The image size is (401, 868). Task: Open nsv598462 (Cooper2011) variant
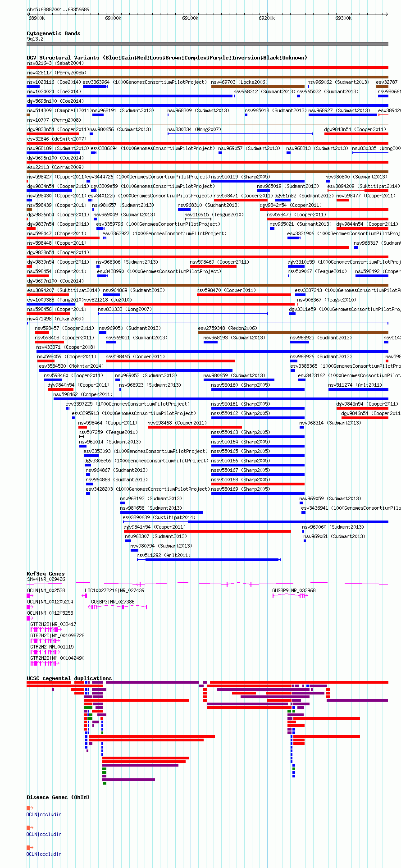pos(83,394)
